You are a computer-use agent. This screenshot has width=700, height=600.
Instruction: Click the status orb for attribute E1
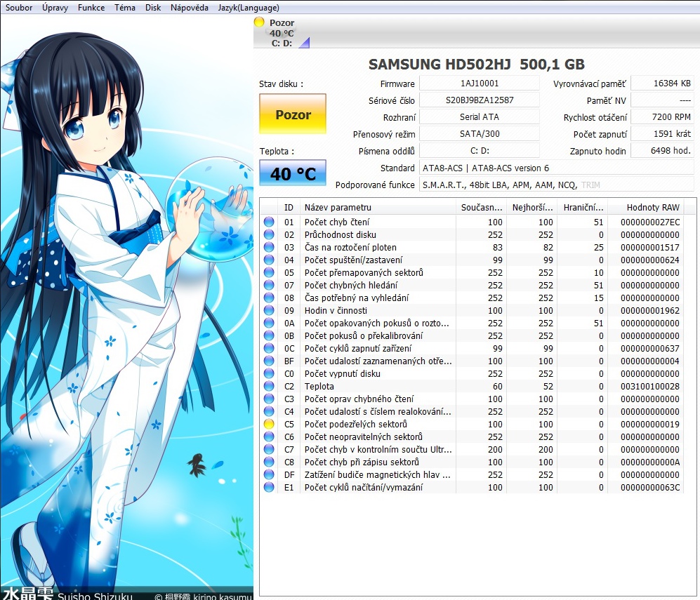(269, 487)
